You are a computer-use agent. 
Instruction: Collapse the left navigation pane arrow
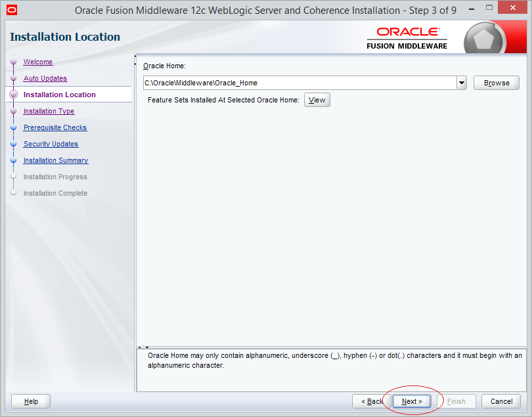135,56
